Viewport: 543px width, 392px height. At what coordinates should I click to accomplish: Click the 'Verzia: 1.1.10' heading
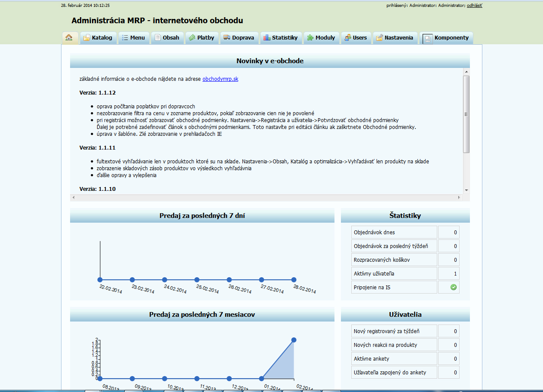[98, 189]
